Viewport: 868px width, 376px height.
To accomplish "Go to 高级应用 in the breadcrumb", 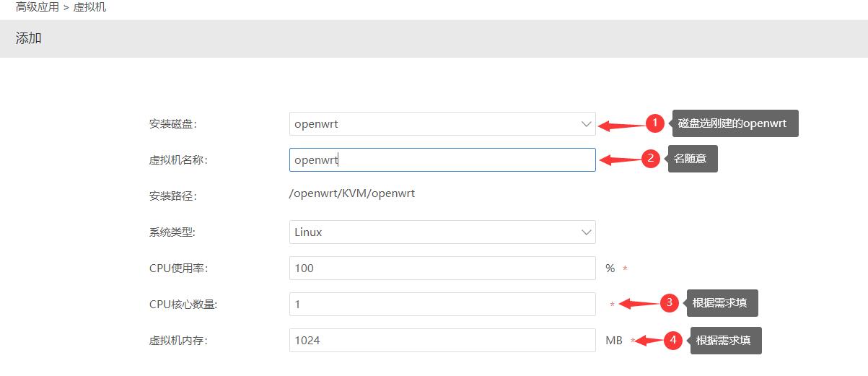I will point(37,7).
